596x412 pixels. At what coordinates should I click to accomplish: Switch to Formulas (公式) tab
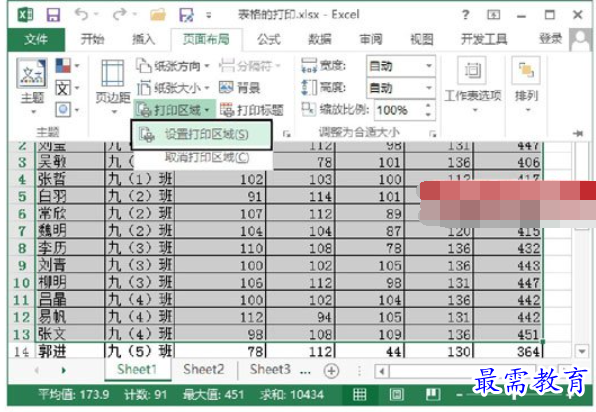[269, 39]
